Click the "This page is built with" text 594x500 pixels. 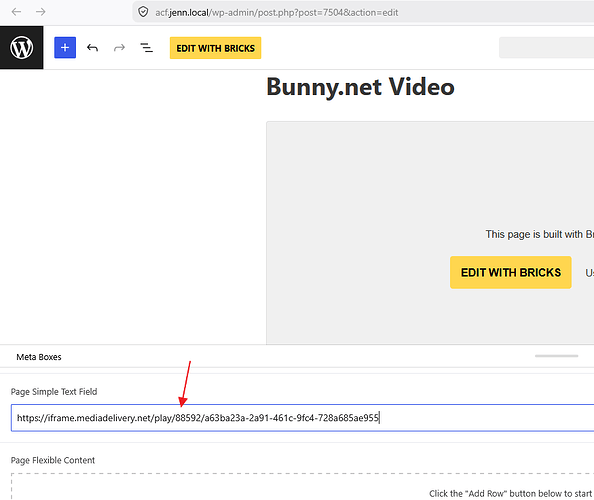(534, 234)
